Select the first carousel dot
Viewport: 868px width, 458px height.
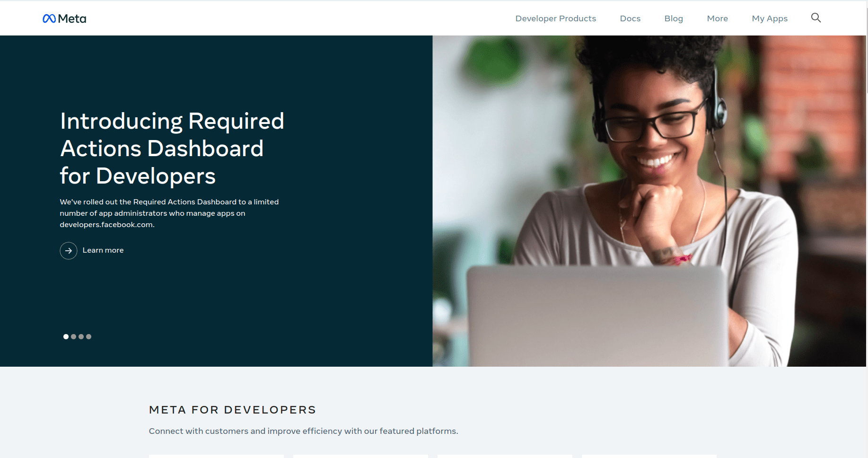point(66,337)
